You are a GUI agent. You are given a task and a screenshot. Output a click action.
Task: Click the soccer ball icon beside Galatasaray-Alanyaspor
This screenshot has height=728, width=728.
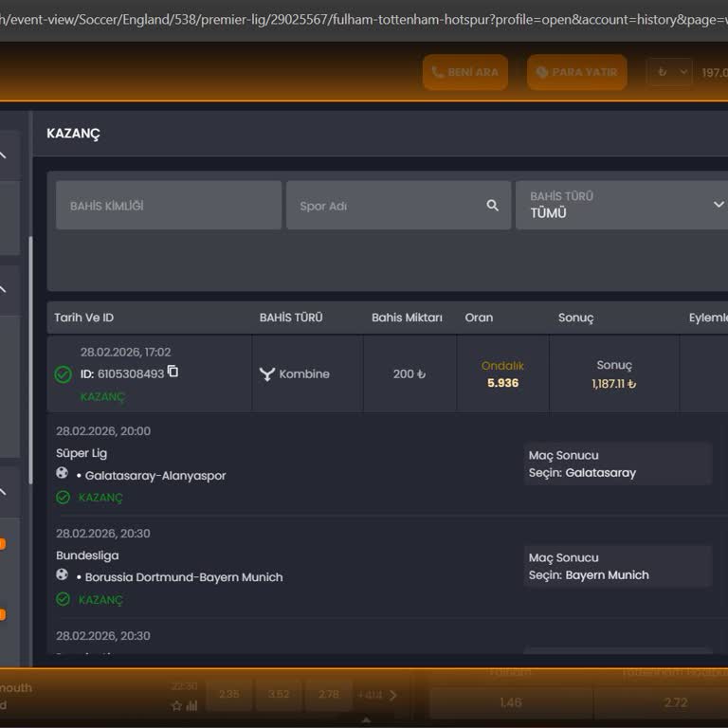click(63, 473)
